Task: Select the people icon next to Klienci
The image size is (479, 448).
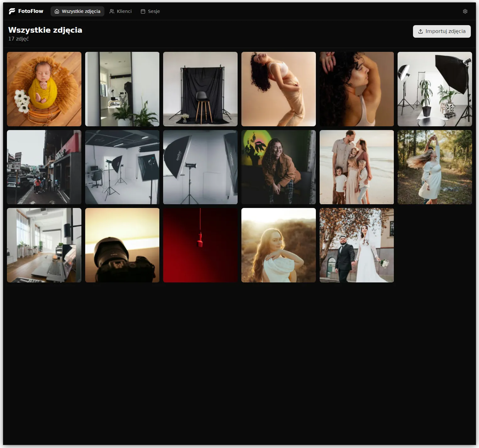Action: click(112, 11)
